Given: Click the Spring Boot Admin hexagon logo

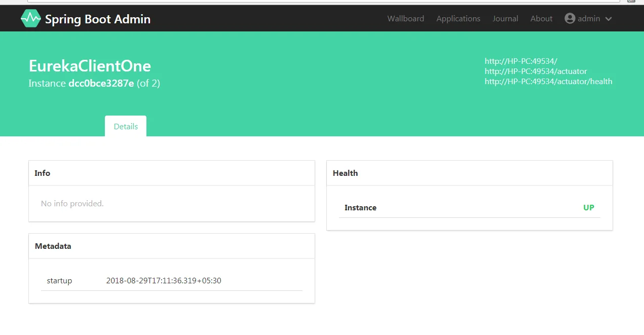Looking at the screenshot, I should tap(30, 19).
